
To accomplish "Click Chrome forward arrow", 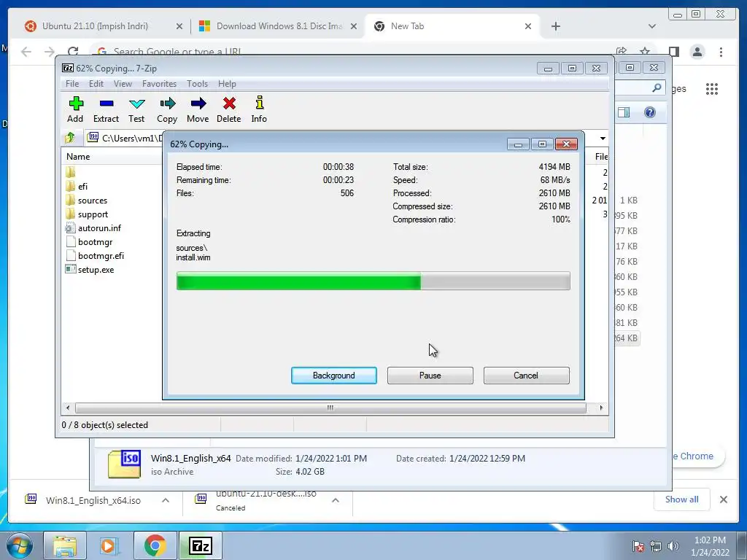I will (49, 52).
